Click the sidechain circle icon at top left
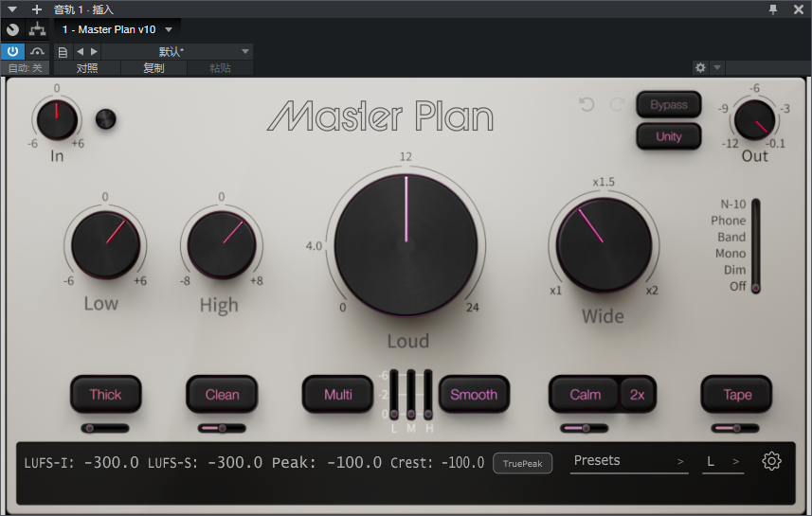Viewport: 812px width, 516px height. pos(12,29)
